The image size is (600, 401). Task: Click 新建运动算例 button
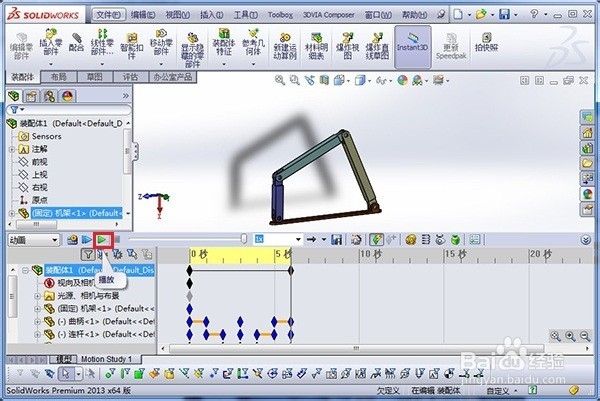coord(285,46)
